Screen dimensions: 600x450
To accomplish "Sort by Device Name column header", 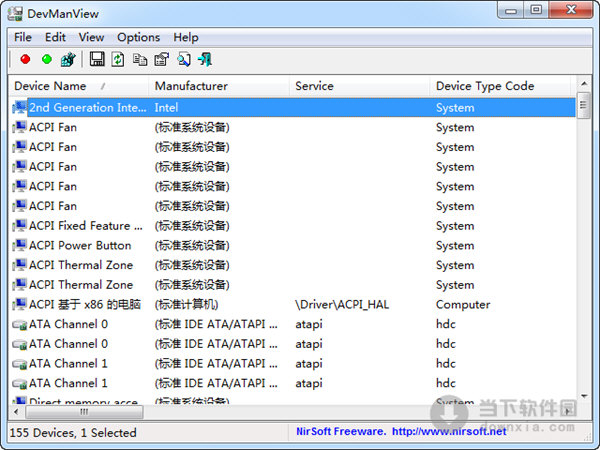I will pos(79,86).
